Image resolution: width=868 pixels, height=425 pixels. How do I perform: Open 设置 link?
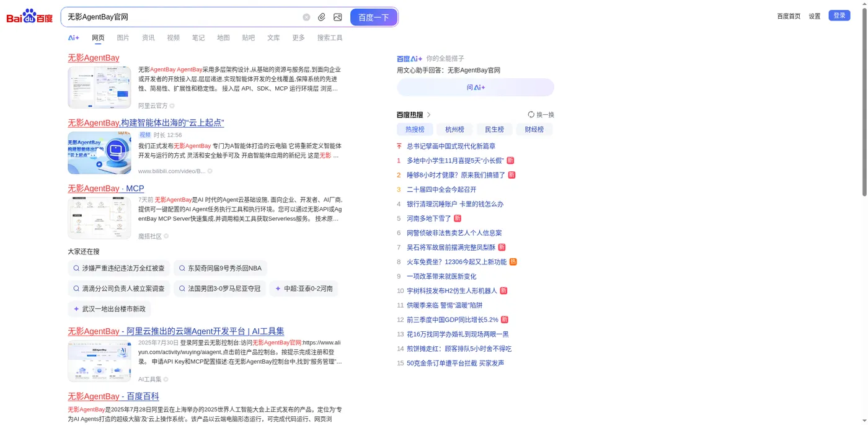(x=815, y=16)
